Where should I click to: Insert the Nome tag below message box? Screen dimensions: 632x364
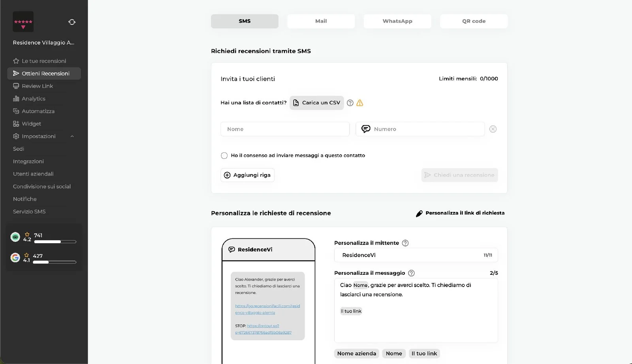[394, 354]
